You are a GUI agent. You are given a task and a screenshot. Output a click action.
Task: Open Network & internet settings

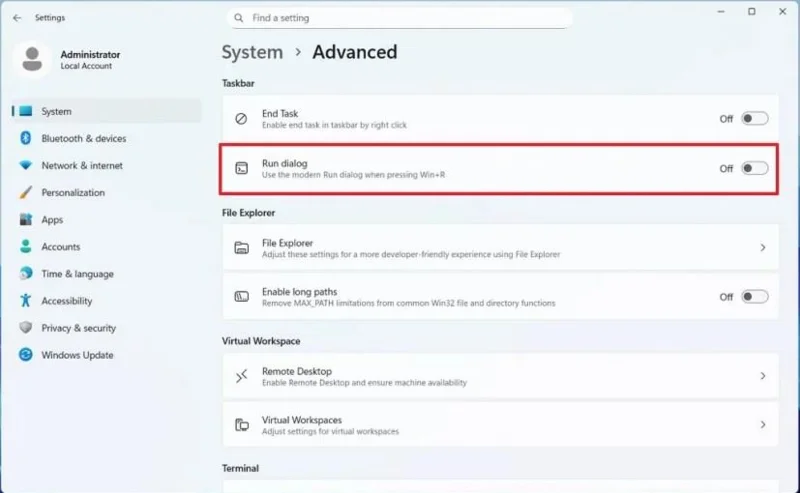(107, 165)
